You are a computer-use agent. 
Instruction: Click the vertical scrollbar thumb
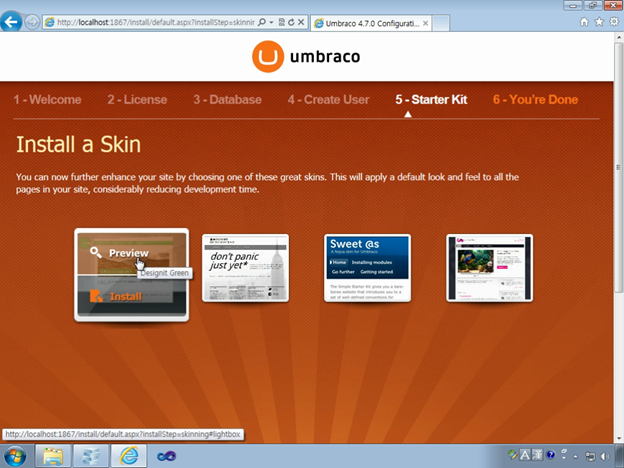click(619, 167)
